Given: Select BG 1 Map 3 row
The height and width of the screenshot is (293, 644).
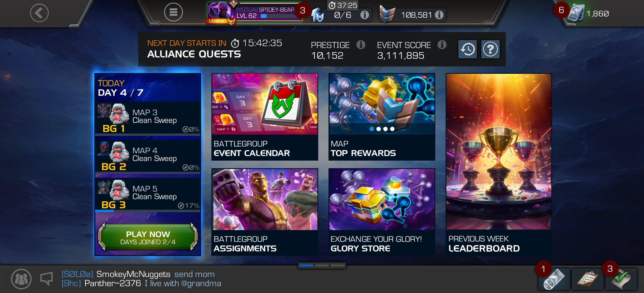Looking at the screenshot, I should pos(148,119).
